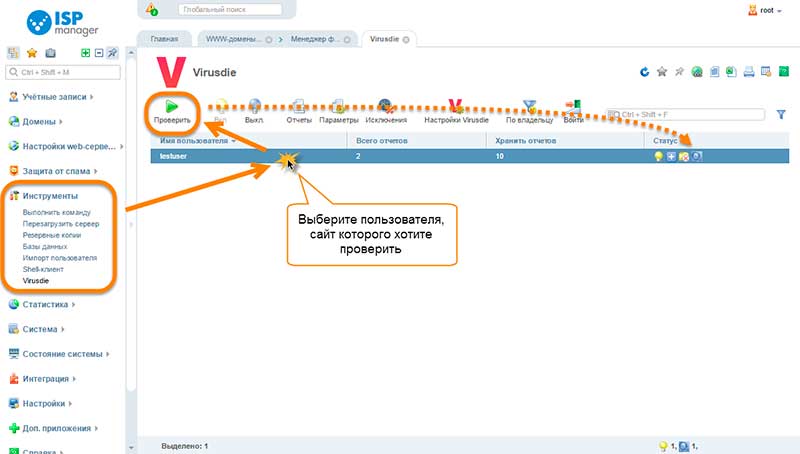The width and height of the screenshot is (800, 454).
Task: Click the Глобальный поиск search field
Action: click(x=230, y=9)
